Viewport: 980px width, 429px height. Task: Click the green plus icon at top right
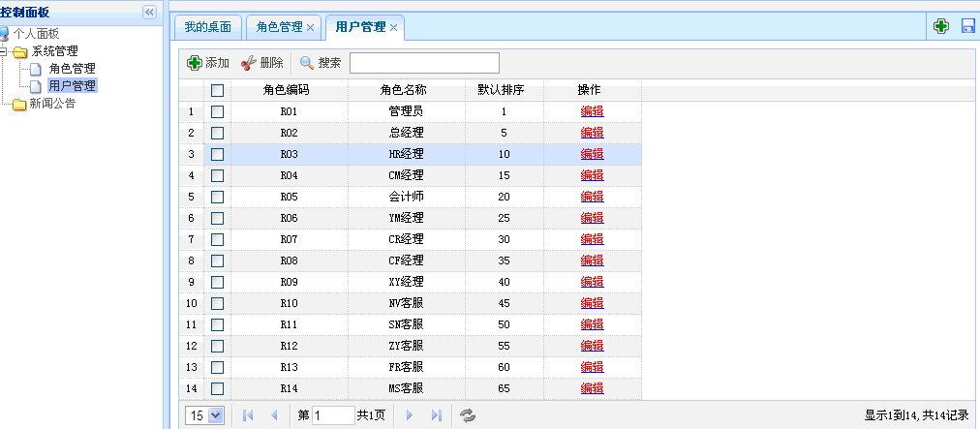(x=940, y=25)
